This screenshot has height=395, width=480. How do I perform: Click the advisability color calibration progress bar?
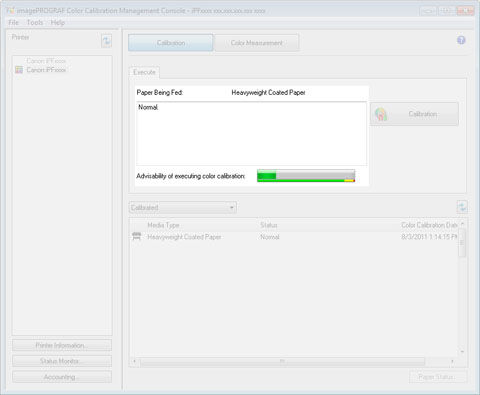(306, 176)
